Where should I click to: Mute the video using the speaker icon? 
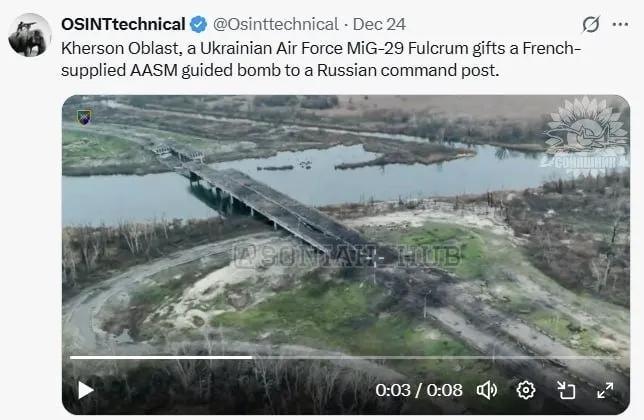click(487, 390)
